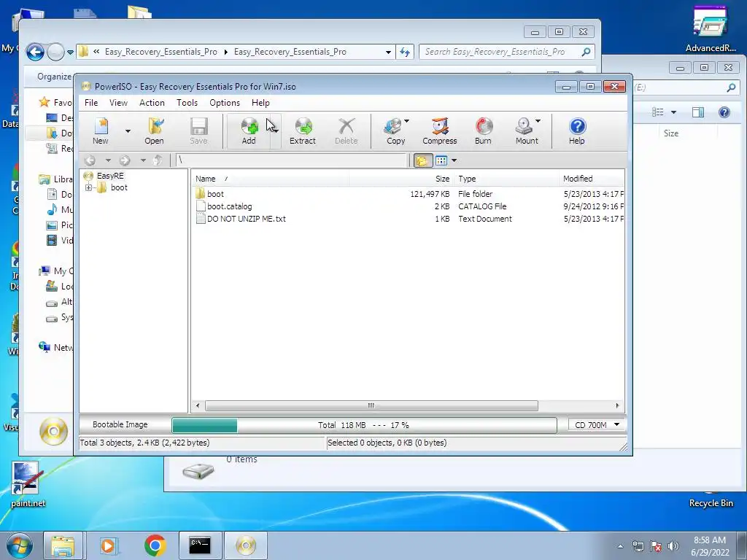Click the scroll right arrow
The image size is (747, 560).
click(617, 405)
